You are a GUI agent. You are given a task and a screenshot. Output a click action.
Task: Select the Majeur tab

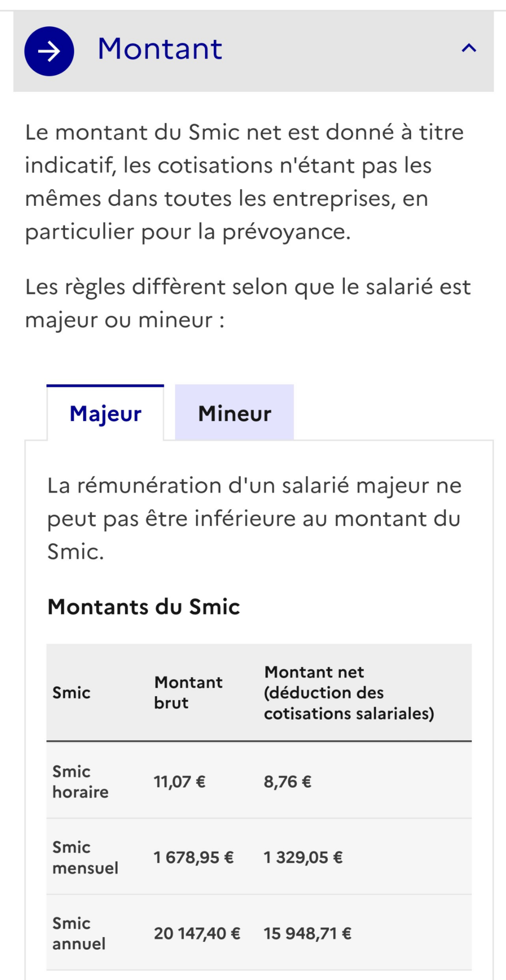(105, 413)
